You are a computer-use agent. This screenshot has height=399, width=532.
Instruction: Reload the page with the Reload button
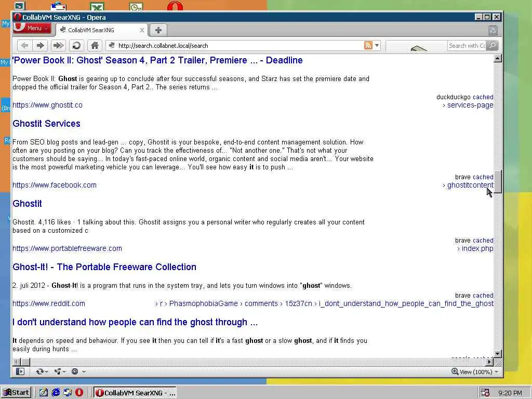[77, 46]
